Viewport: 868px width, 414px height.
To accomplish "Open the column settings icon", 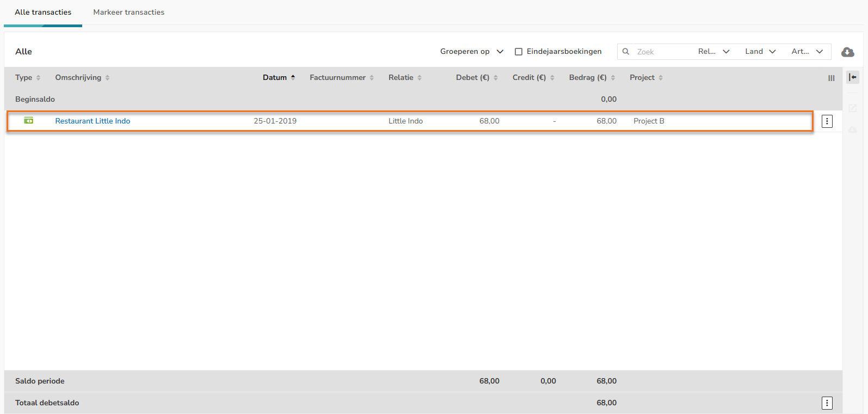I will [x=832, y=78].
